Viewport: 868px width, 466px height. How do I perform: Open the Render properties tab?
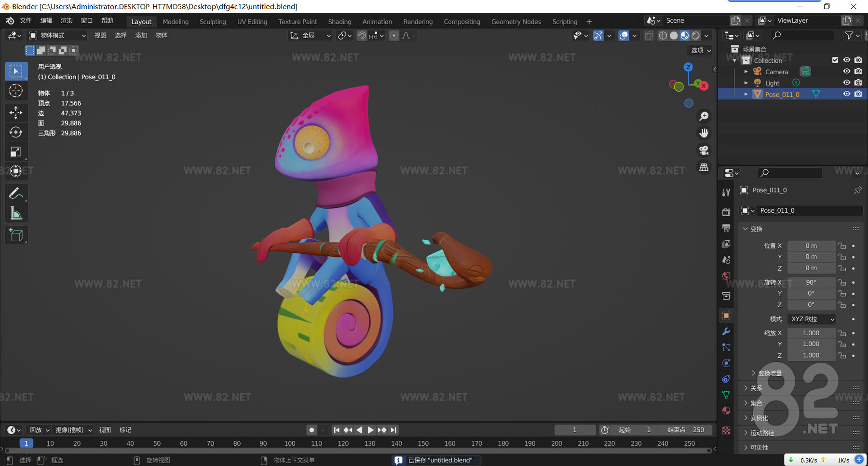[x=726, y=211]
